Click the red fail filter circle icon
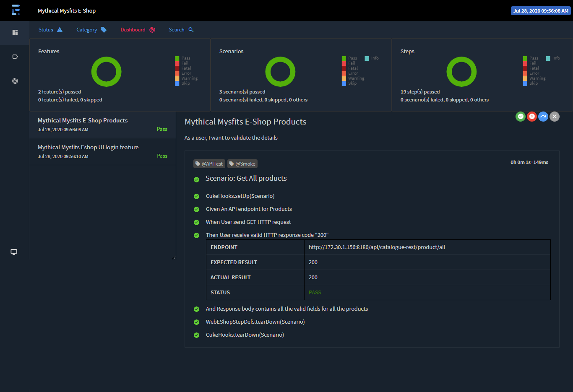573x392 pixels. point(532,117)
